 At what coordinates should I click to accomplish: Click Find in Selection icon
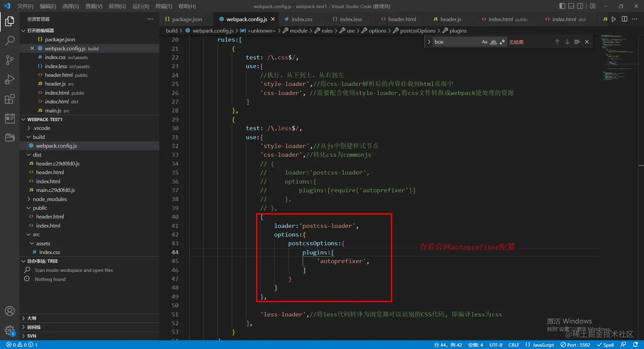tap(577, 42)
